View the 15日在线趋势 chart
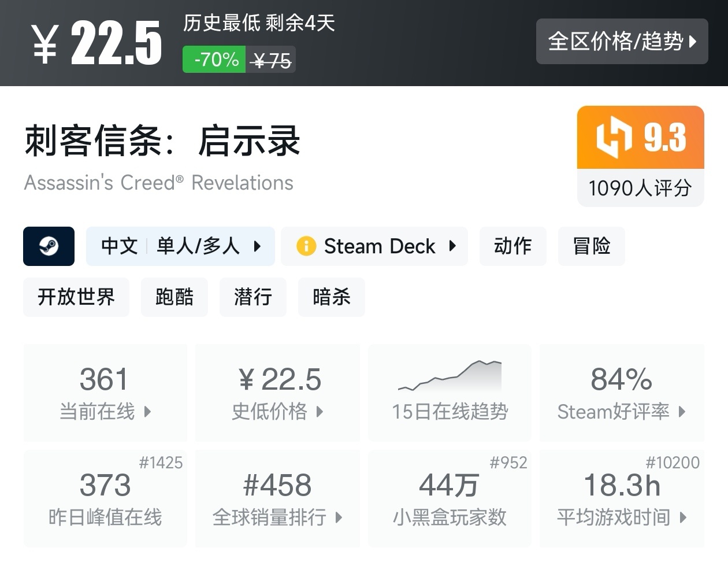Image resolution: width=728 pixels, height=562 pixels. tap(450, 393)
